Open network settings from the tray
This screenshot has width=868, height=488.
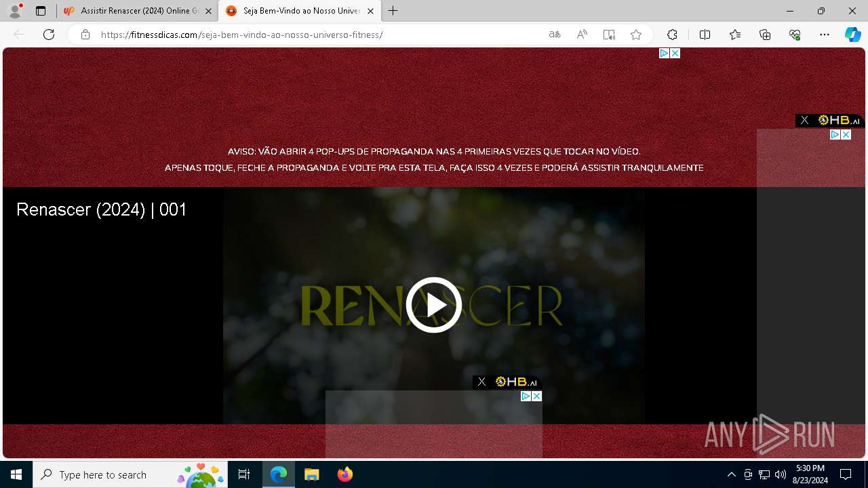point(764,474)
